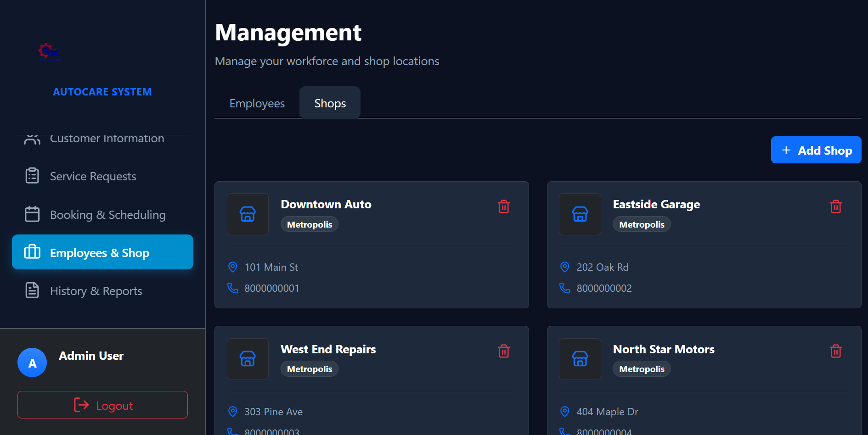Viewport: 868px width, 435px height.
Task: Click the Employees & Shop briefcase icon
Action: click(x=32, y=252)
